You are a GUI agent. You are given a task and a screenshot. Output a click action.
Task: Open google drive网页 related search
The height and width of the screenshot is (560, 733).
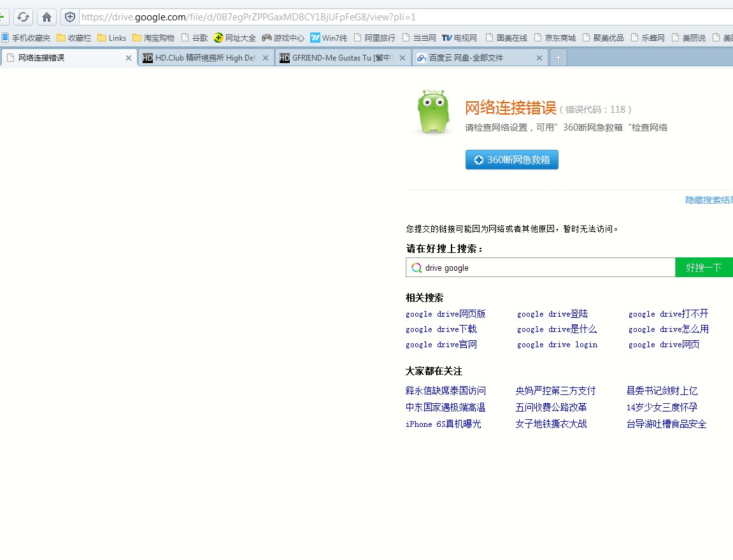664,345
